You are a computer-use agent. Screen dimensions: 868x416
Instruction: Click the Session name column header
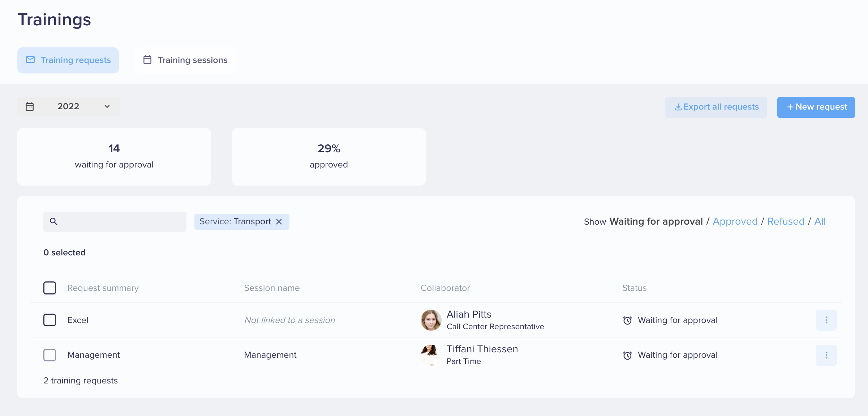pyautogui.click(x=272, y=288)
